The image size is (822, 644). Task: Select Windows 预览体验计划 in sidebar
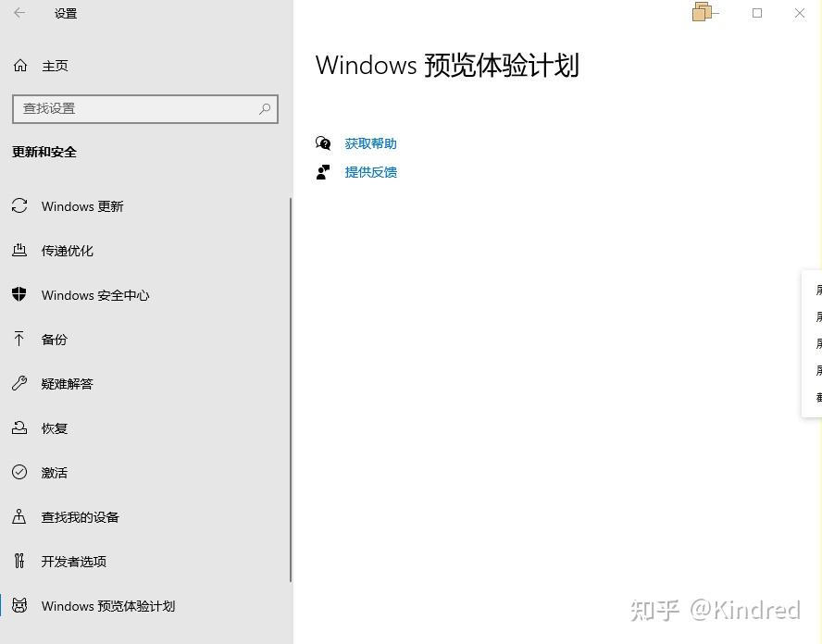108,606
